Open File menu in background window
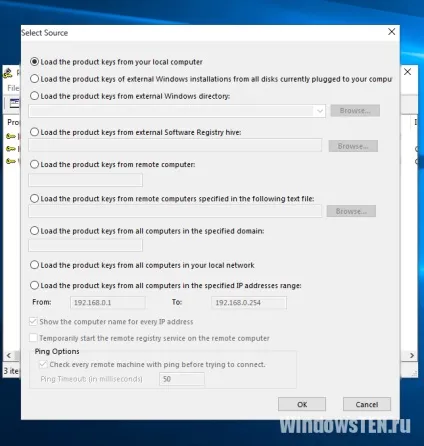The width and height of the screenshot is (424, 446). click(x=13, y=88)
